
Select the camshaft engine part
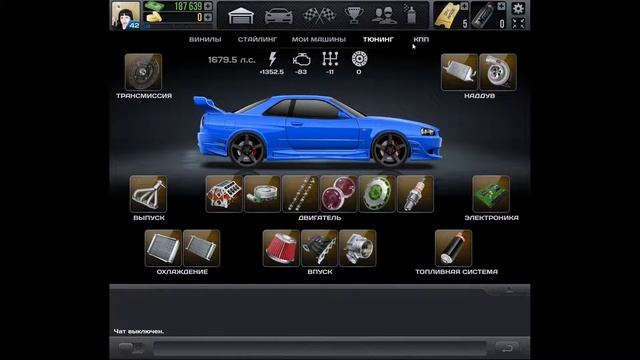[x=300, y=194]
